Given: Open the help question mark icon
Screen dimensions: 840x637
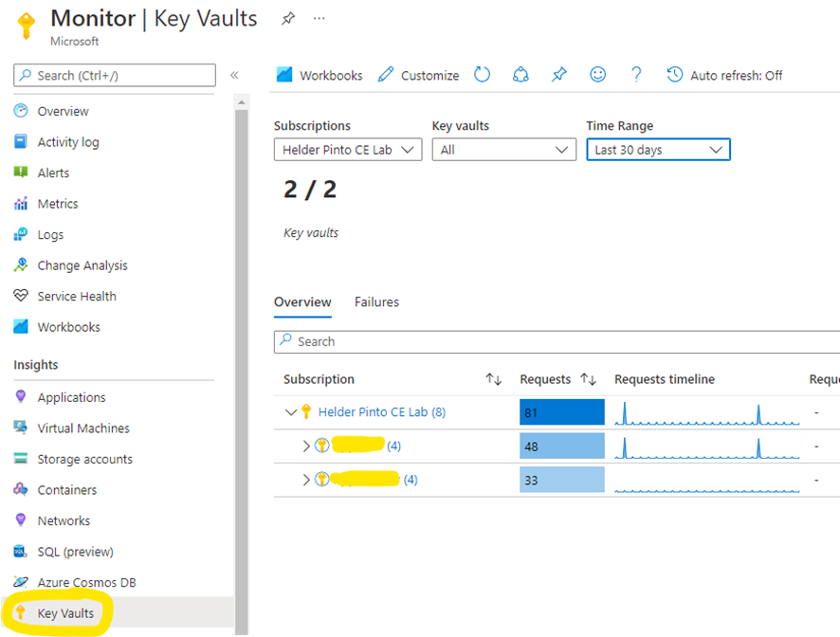Looking at the screenshot, I should tap(636, 75).
